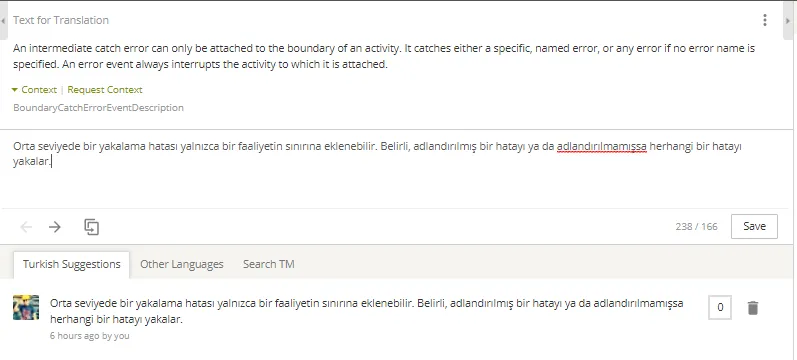The height and width of the screenshot is (360, 797).
Task: Click the suggestion vote count box
Action: 720,307
